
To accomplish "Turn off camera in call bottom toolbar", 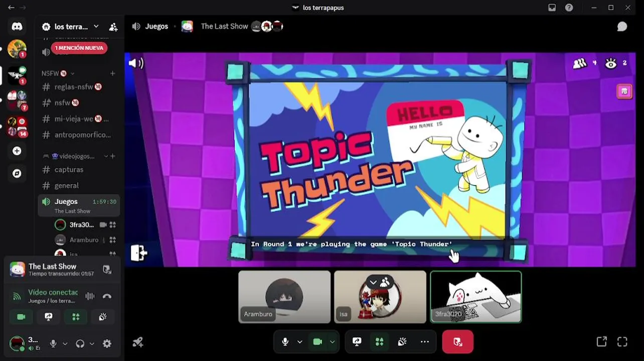I will pyautogui.click(x=317, y=341).
